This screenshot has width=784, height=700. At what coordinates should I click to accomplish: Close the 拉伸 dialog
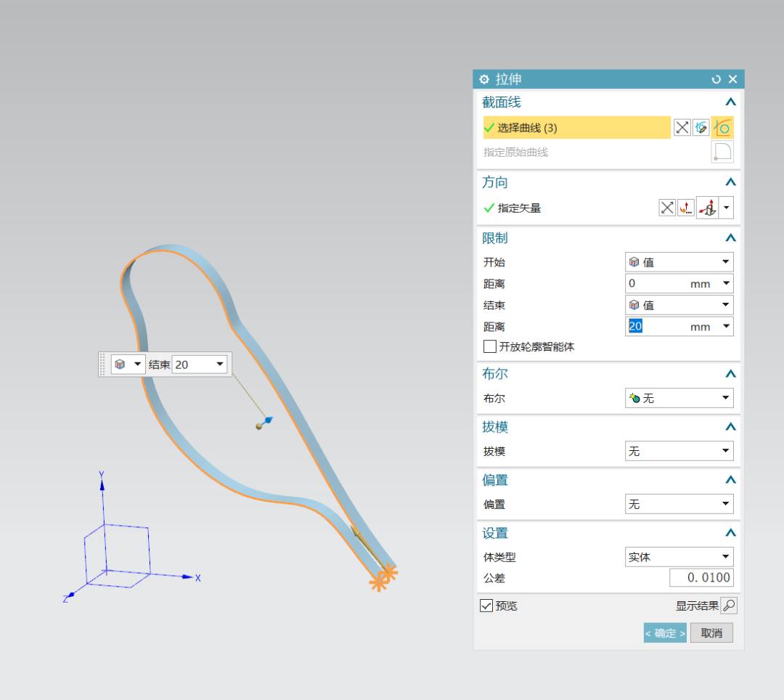point(733,79)
